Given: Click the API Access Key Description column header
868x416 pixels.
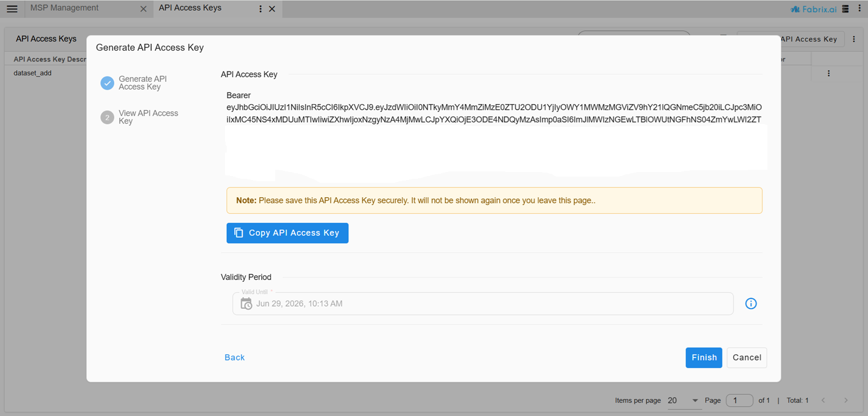Looking at the screenshot, I should pyautogui.click(x=50, y=59).
